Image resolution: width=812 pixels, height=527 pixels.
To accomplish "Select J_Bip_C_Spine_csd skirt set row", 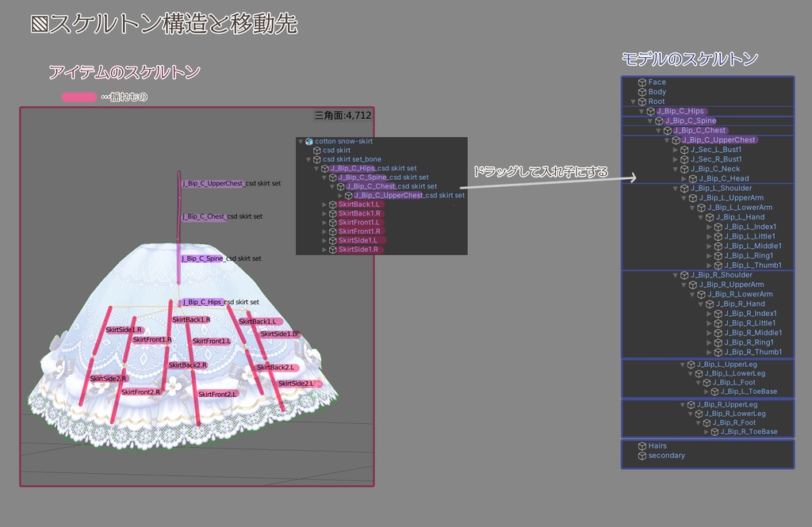I will click(x=381, y=178).
